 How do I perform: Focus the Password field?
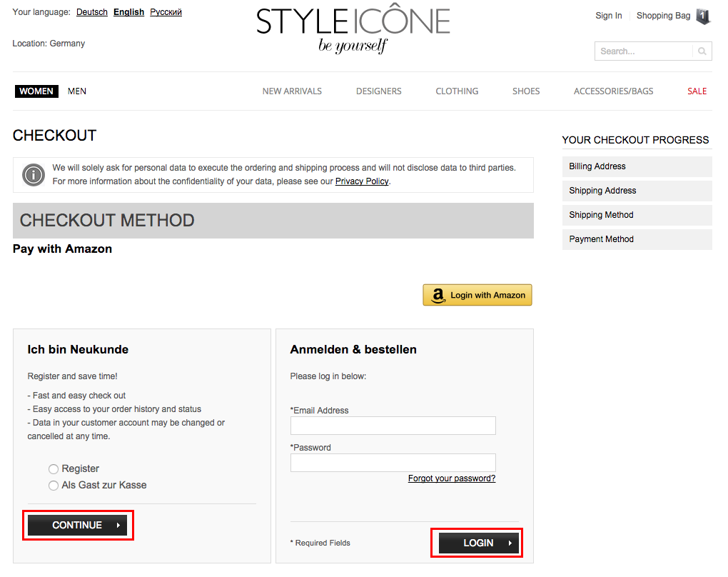(393, 463)
